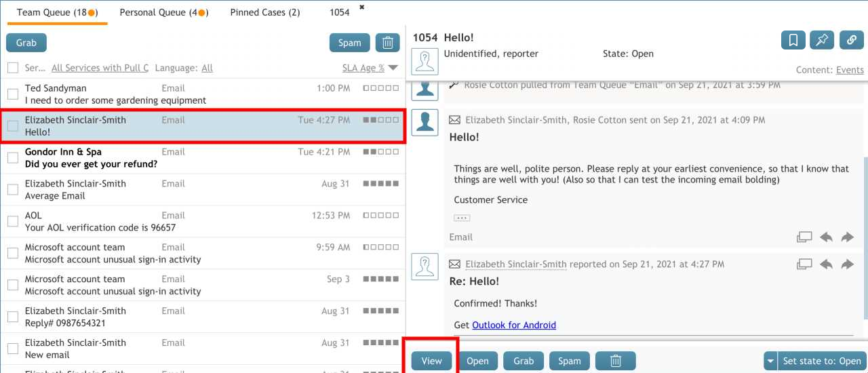Pin the case using pushpin icon
The image size is (868, 373).
[822, 40]
